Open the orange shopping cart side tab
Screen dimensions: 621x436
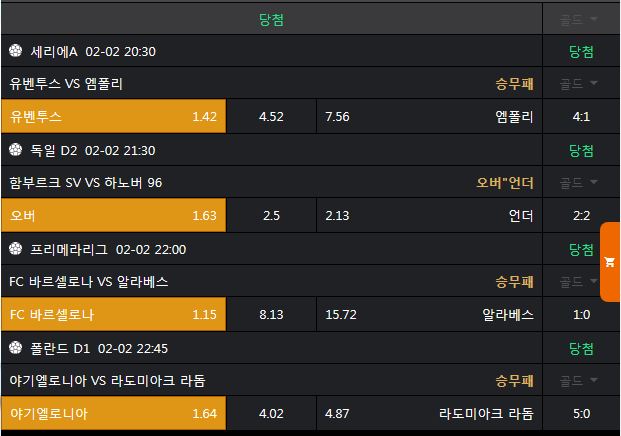coord(609,262)
